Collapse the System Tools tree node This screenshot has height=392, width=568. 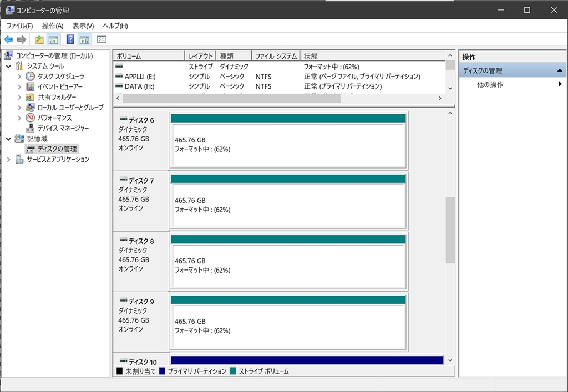(x=8, y=66)
